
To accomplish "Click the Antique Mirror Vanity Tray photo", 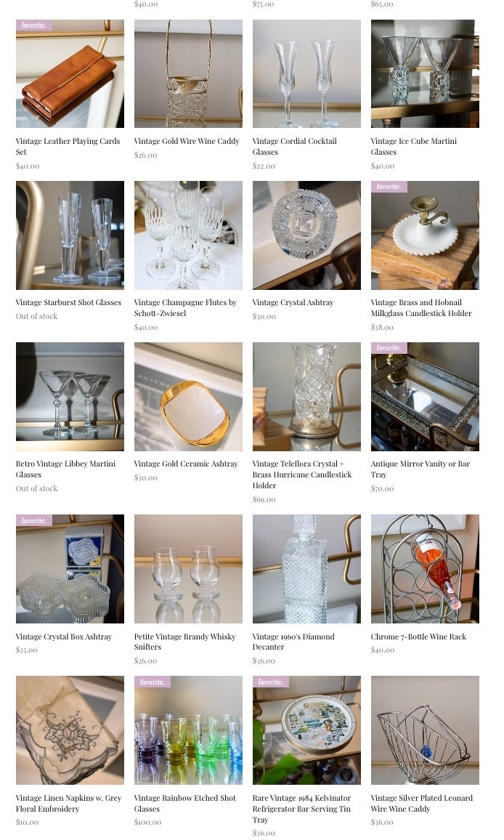I will click(425, 397).
